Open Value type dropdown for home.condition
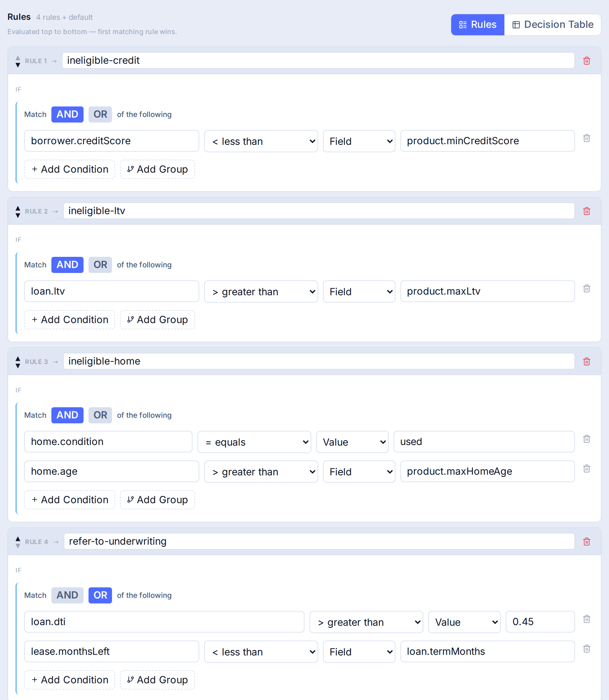Image resolution: width=609 pixels, height=700 pixels. (x=352, y=442)
